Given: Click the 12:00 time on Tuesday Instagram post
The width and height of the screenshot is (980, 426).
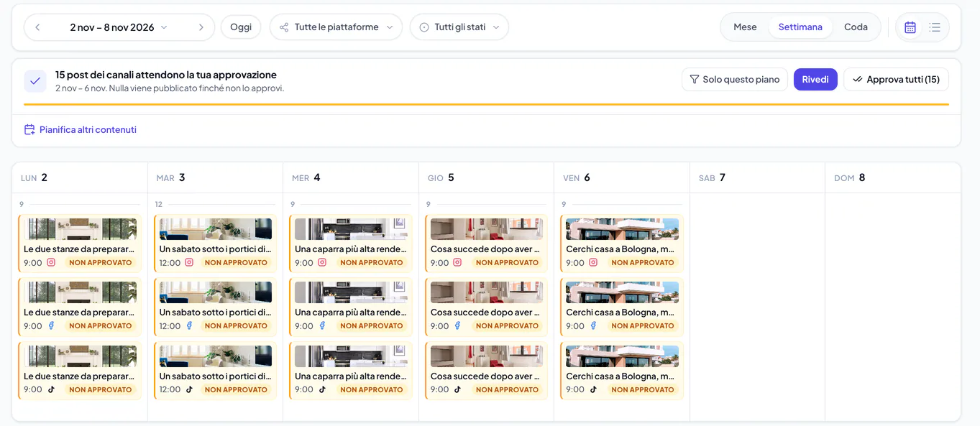Looking at the screenshot, I should click(170, 263).
